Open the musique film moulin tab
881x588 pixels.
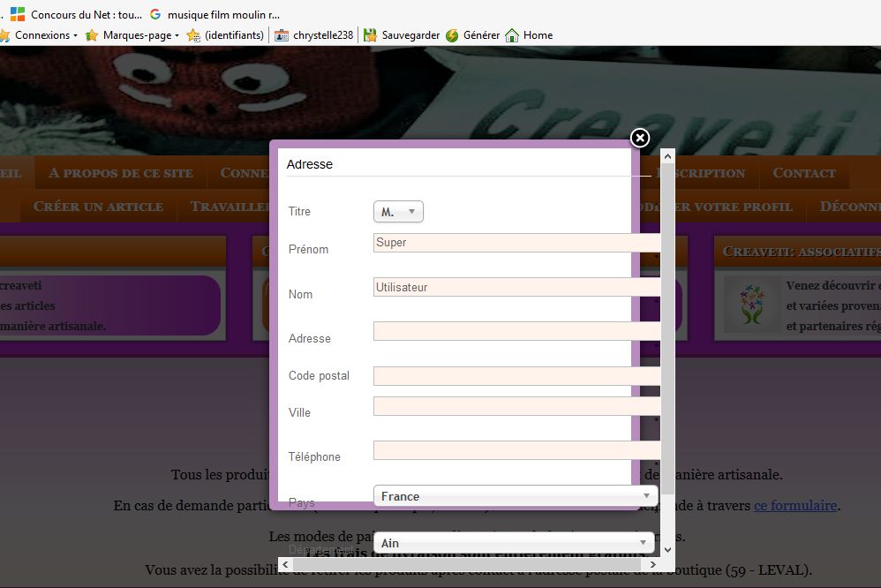coord(215,15)
